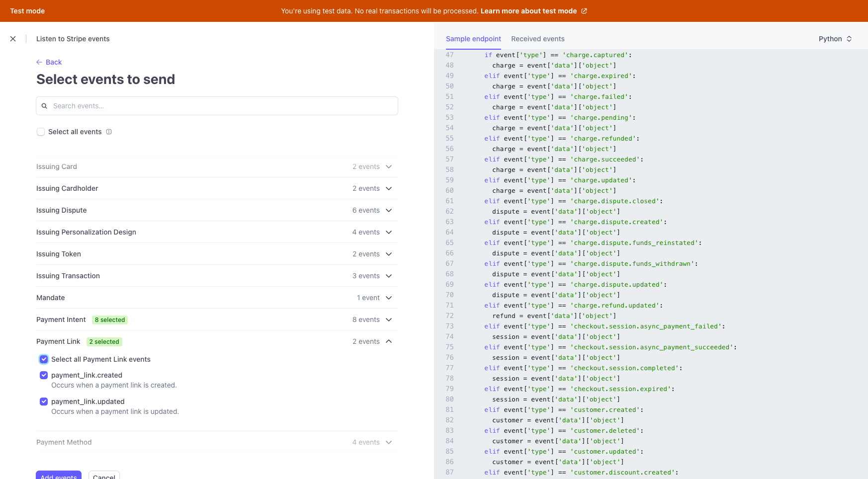Viewport: 868px width, 479px height.
Task: Collapse the Payment Link chevron
Action: point(389,341)
